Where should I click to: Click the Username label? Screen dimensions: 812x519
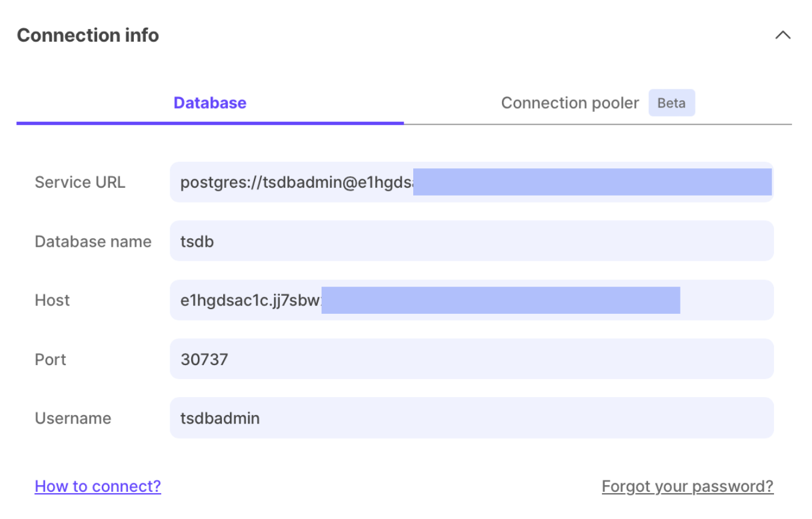coord(72,418)
